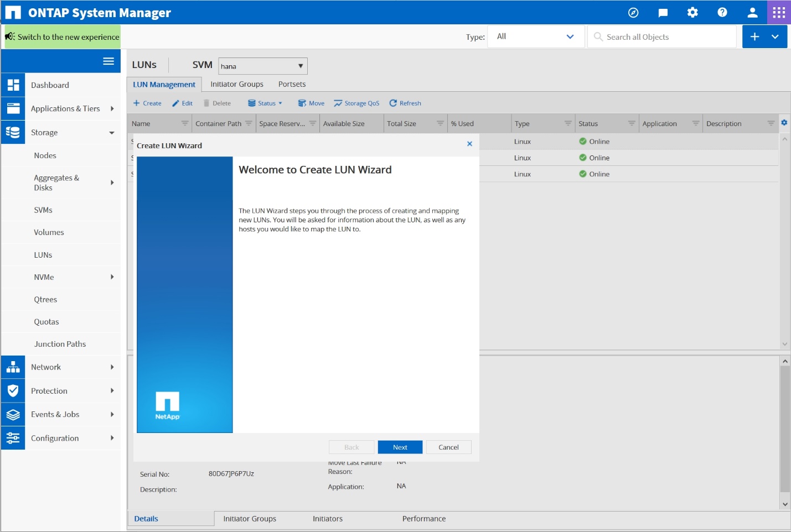Open table column settings gear
Screen dimensions: 791x532
point(784,123)
